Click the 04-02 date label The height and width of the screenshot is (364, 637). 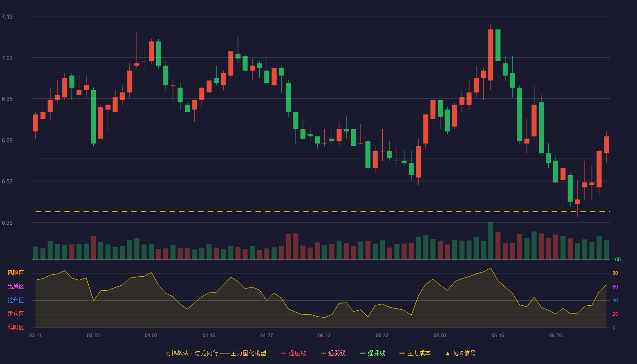(151, 335)
